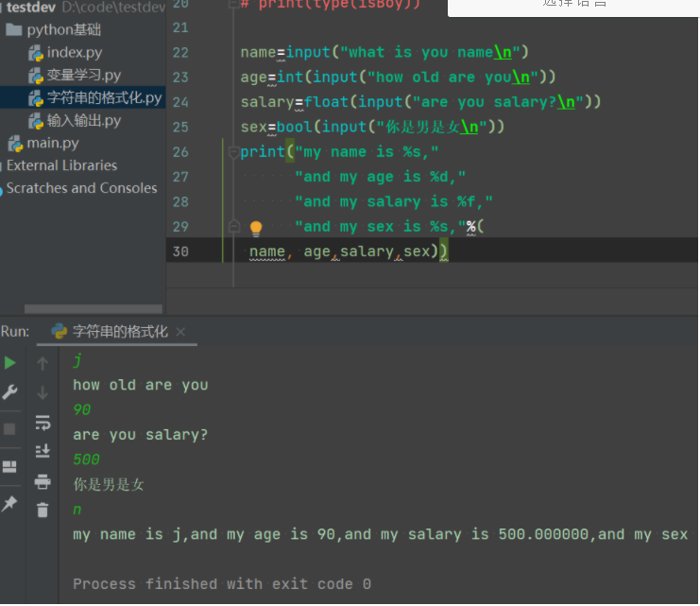Click the yellow intention lightbulb
The height and width of the screenshot is (606, 700).
[x=256, y=229]
